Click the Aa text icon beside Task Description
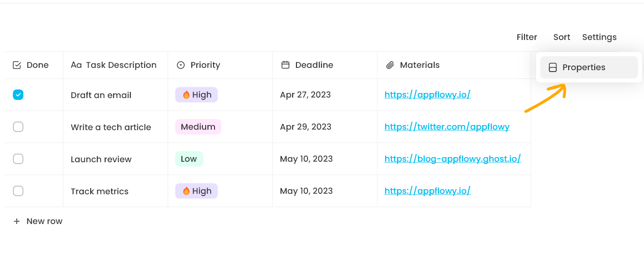The width and height of the screenshot is (644, 264). pyautogui.click(x=76, y=65)
